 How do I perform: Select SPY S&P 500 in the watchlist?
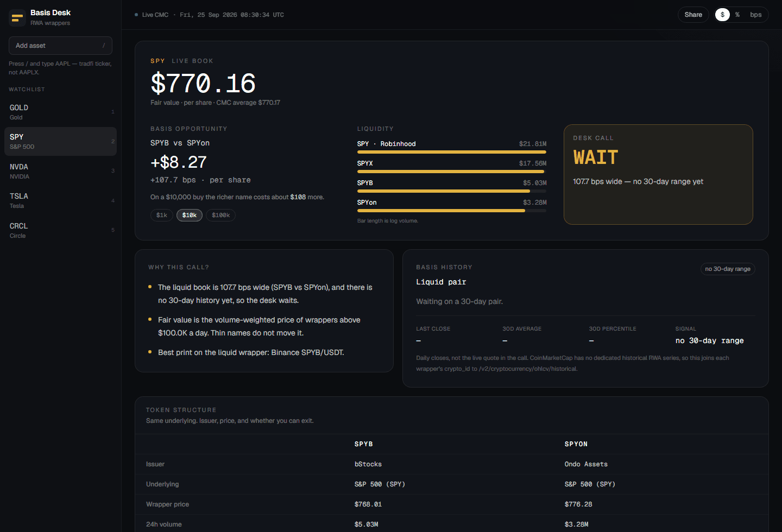point(60,142)
